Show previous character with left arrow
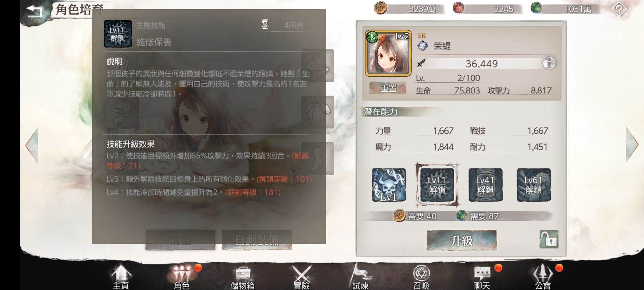The width and height of the screenshot is (644, 290). (32, 145)
